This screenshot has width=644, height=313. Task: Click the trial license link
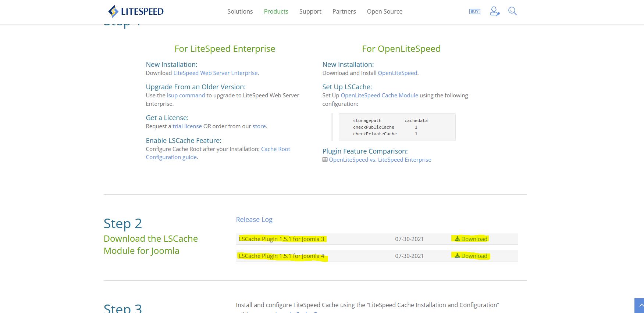point(187,126)
